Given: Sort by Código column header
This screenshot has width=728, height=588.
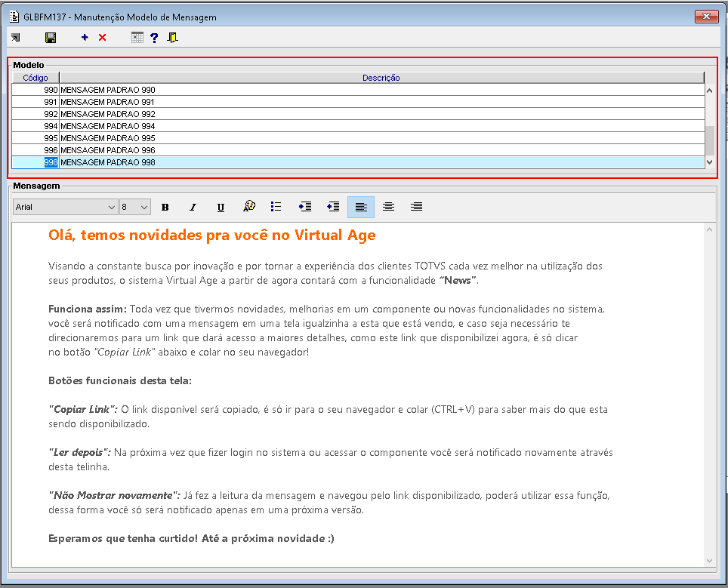Looking at the screenshot, I should pos(35,78).
